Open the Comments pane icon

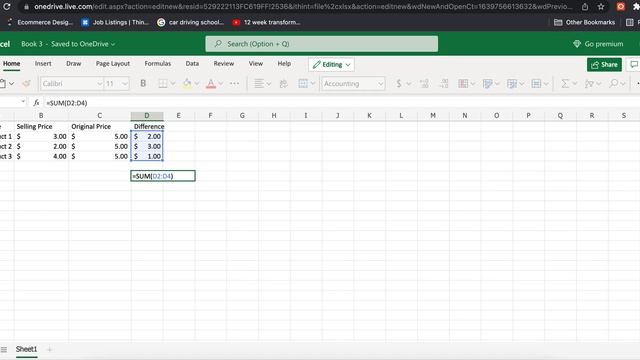633,64
